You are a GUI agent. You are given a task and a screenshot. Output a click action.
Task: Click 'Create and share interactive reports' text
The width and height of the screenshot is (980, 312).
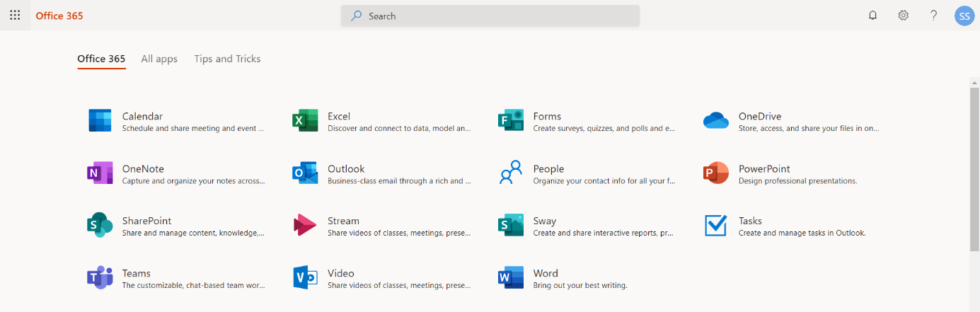tap(594, 233)
